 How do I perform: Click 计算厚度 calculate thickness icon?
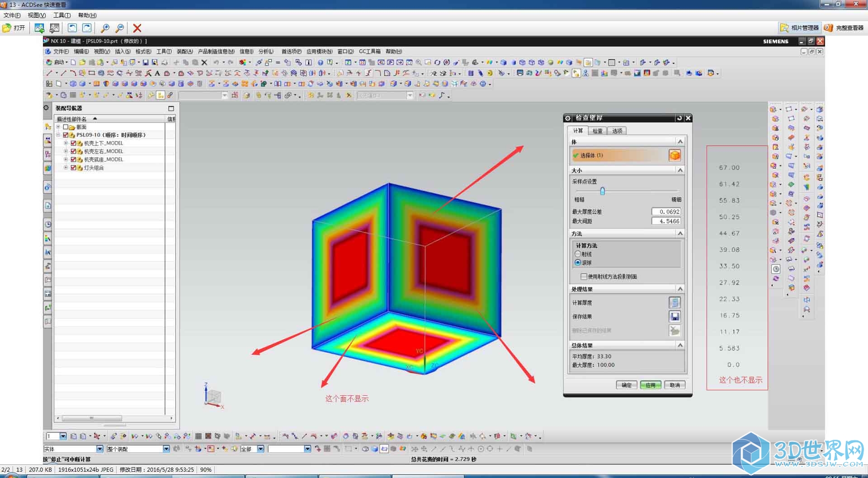point(675,302)
